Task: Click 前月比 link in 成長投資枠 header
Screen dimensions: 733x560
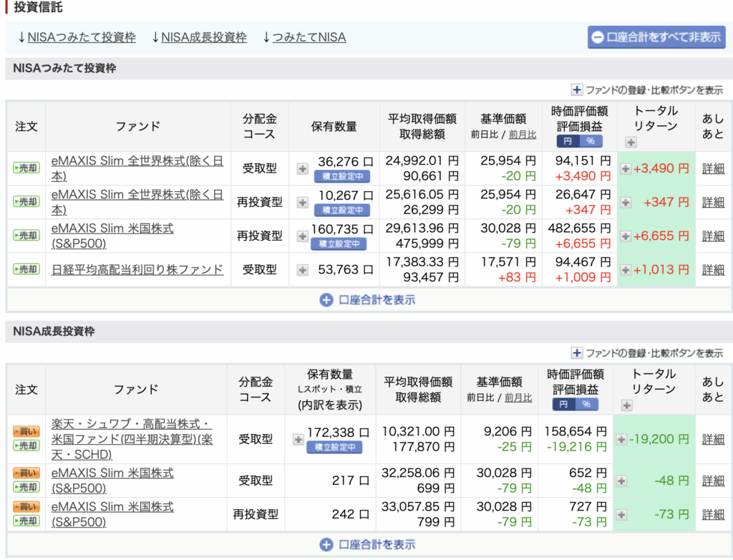Action: (x=518, y=397)
